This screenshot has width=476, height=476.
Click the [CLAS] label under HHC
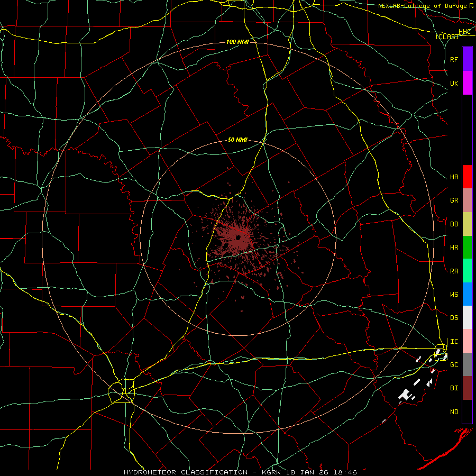[x=447, y=37]
